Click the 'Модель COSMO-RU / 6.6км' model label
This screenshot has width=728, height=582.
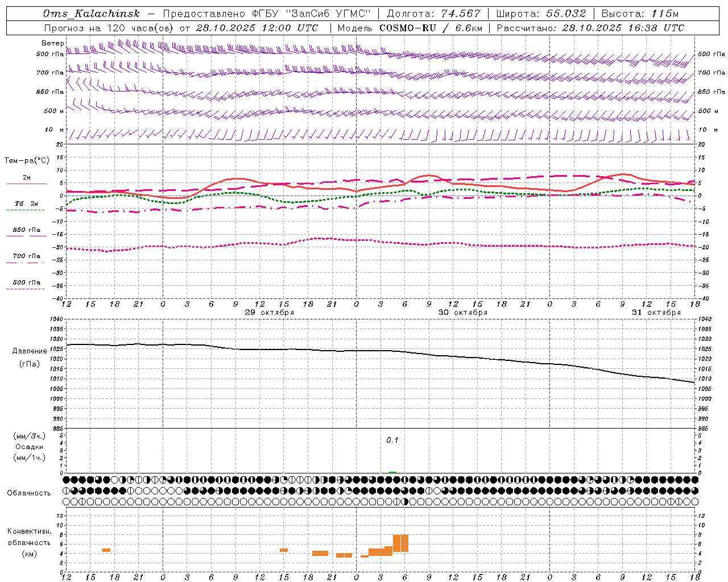coord(410,28)
